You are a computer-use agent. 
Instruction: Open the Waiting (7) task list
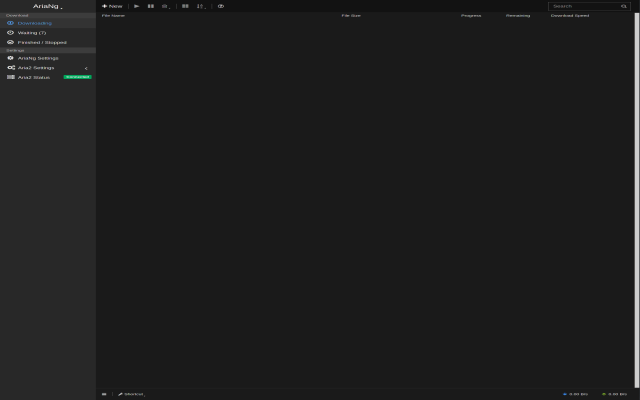[48, 33]
